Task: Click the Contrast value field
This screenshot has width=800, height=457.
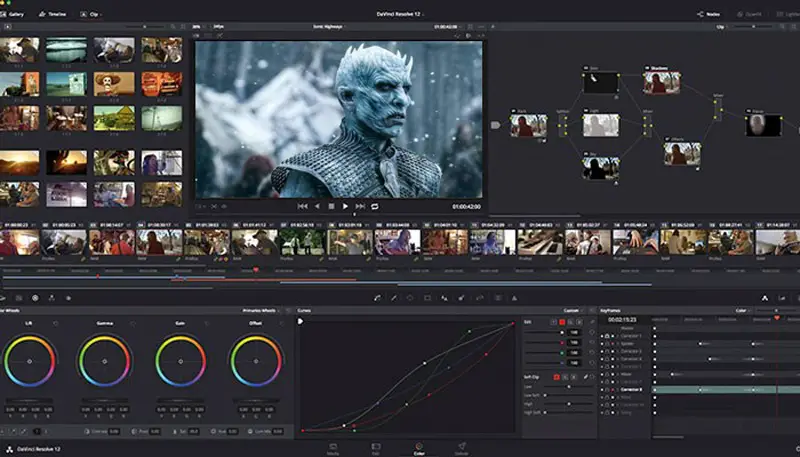Action: tap(114, 431)
